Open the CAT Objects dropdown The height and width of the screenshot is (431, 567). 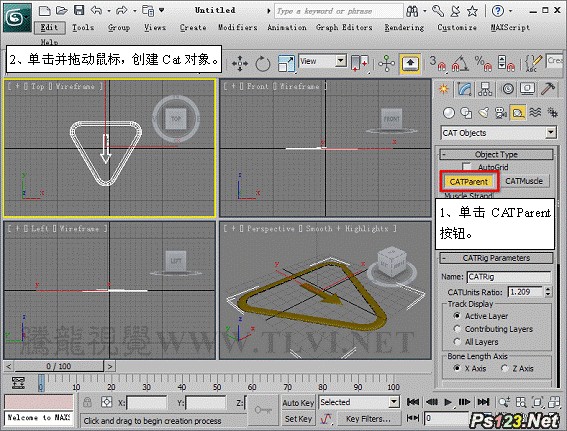click(x=498, y=133)
